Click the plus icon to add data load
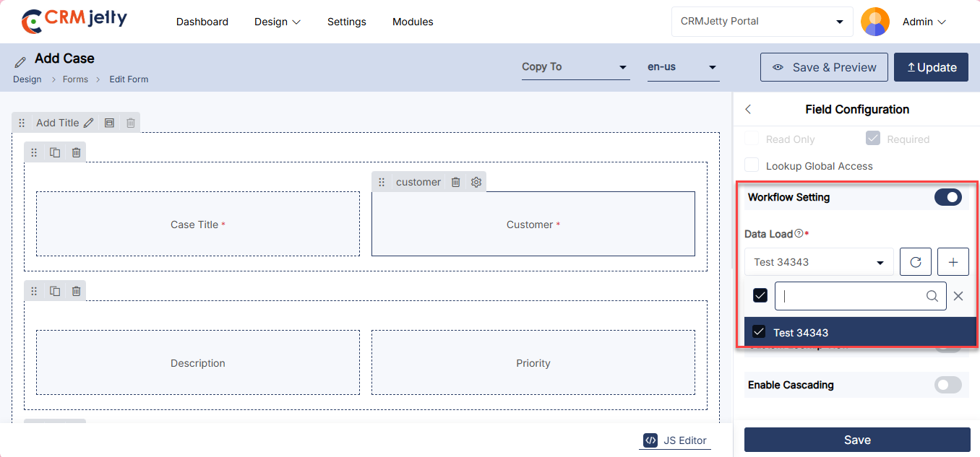Image resolution: width=980 pixels, height=457 pixels. 953,262
